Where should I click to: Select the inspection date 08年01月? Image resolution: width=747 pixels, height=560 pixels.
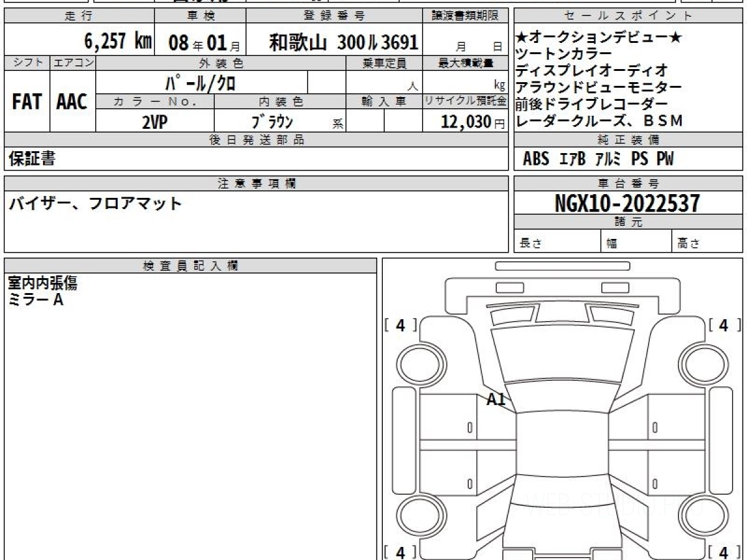[x=204, y=43]
